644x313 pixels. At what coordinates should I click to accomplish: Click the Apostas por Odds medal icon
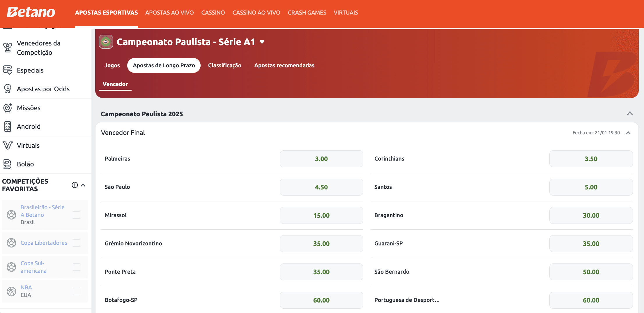coord(8,89)
